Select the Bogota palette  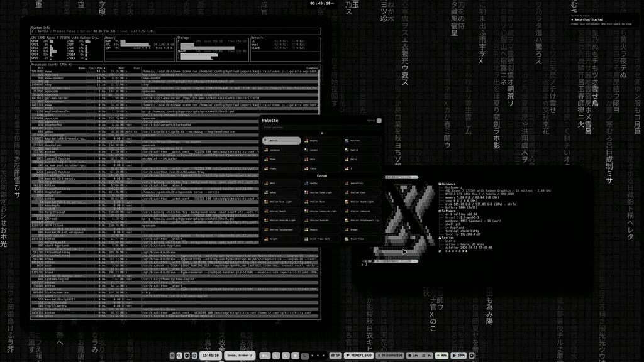click(x=321, y=140)
